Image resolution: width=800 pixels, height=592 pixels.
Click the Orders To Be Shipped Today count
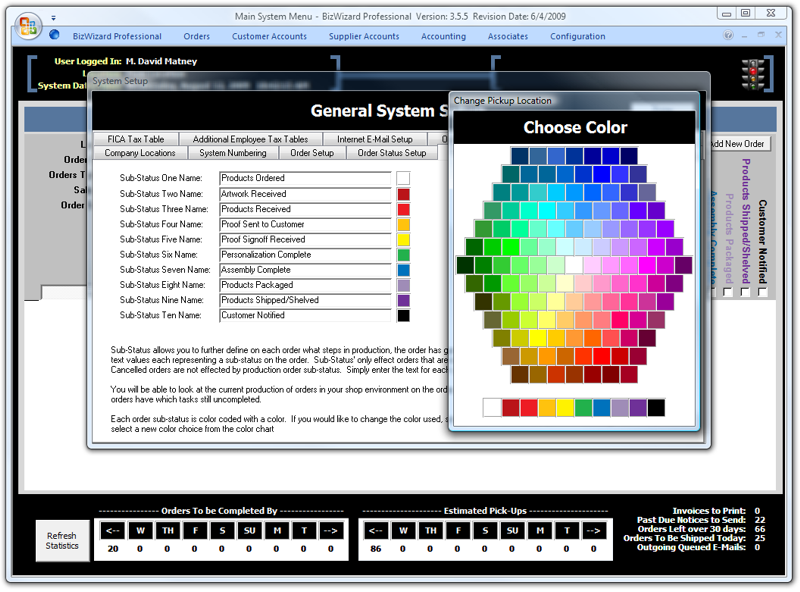tap(760, 538)
